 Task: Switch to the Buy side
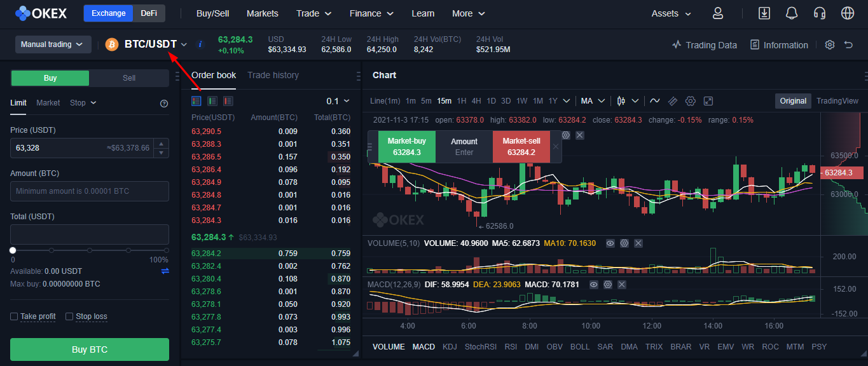50,78
